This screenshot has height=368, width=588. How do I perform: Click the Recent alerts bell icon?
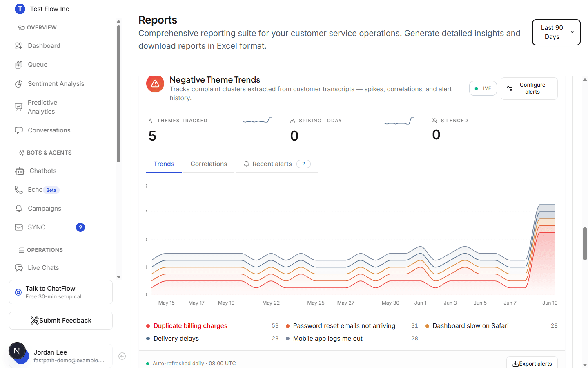coord(247,164)
